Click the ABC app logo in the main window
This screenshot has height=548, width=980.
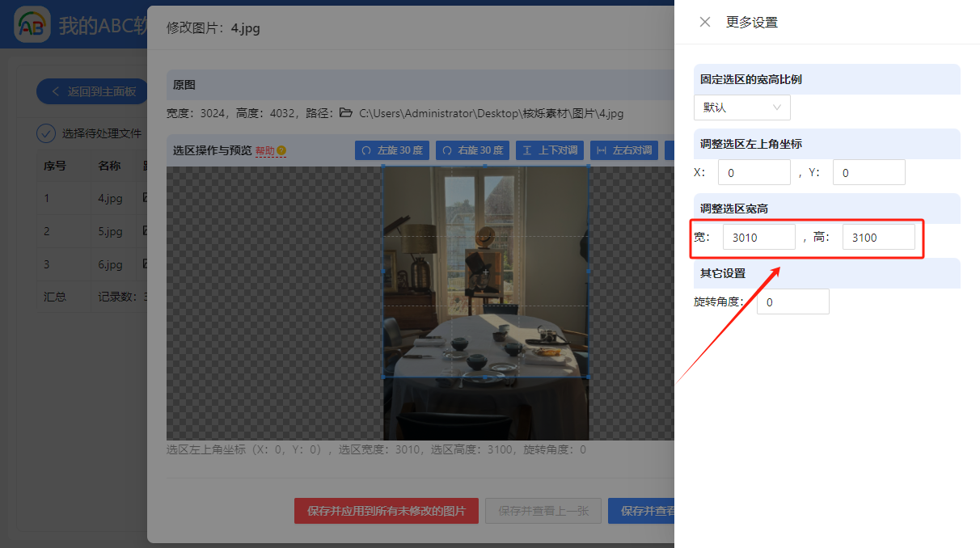[x=32, y=25]
